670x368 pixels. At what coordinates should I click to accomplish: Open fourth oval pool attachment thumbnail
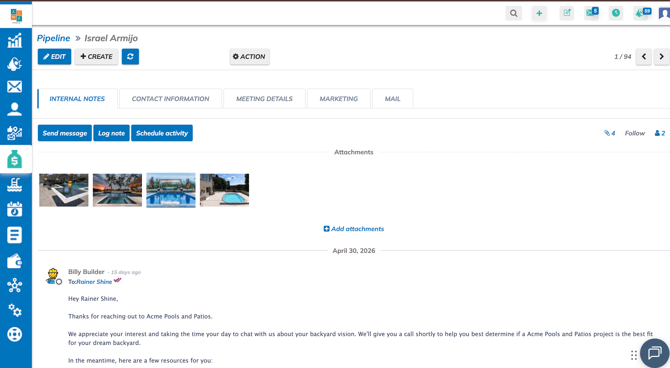click(224, 190)
